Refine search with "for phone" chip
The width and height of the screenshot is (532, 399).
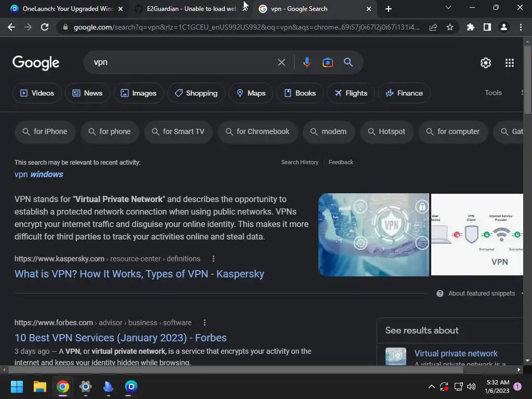(110, 131)
